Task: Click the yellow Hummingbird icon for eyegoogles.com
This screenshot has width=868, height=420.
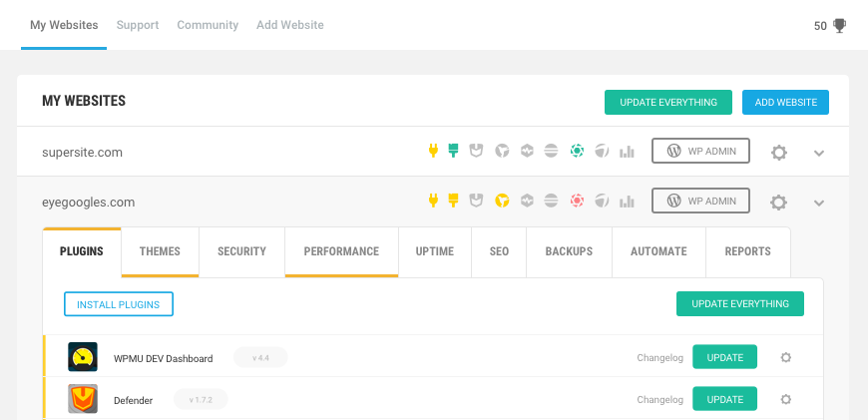Action: [x=502, y=201]
